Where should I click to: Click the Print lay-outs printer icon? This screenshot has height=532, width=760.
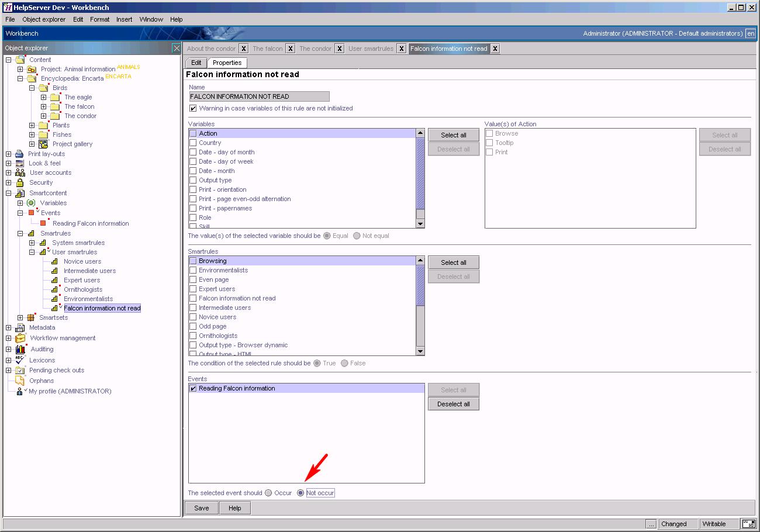[20, 154]
